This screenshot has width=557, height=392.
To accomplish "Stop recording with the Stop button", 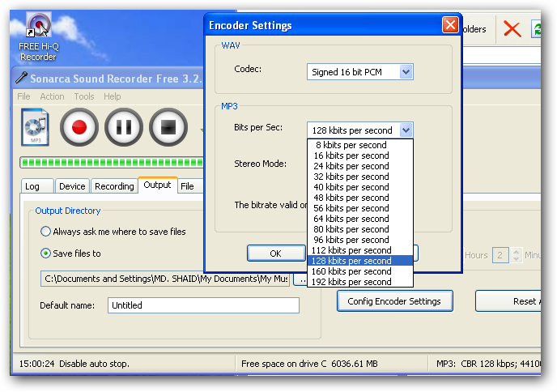I will (x=168, y=127).
